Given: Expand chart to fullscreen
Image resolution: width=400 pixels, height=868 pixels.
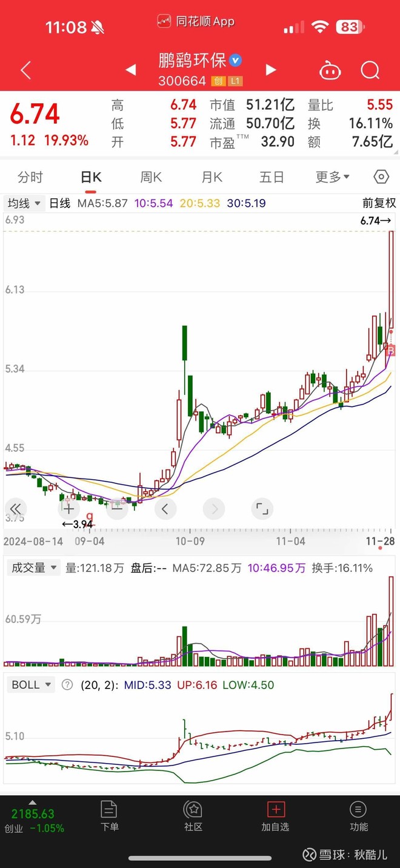Looking at the screenshot, I should tap(262, 508).
